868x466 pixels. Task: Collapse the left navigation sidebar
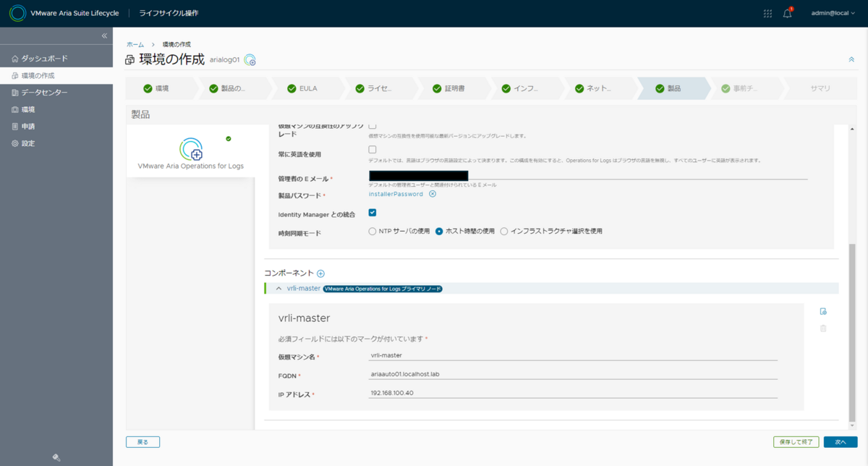pyautogui.click(x=104, y=35)
